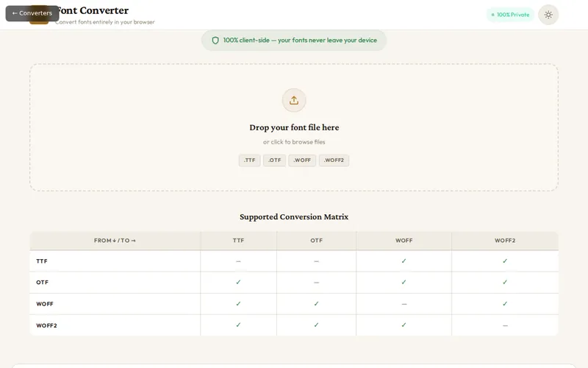The height and width of the screenshot is (368, 588).
Task: Click the 100% Private badge
Action: pos(510,15)
